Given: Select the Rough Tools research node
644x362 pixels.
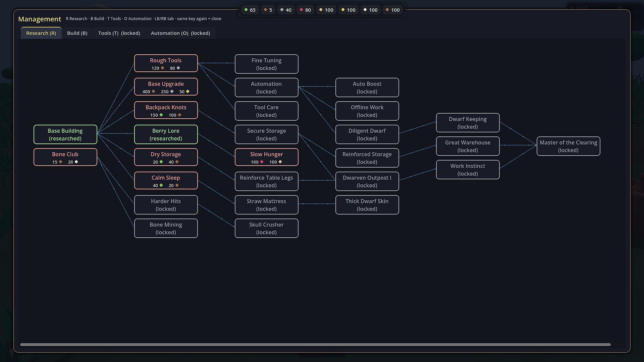Looking at the screenshot, I should coord(166,63).
